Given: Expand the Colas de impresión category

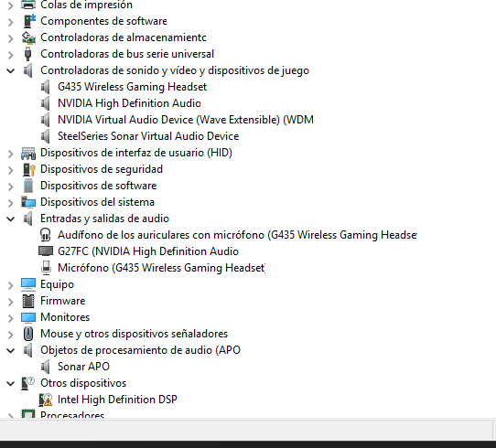Looking at the screenshot, I should [10, 5].
